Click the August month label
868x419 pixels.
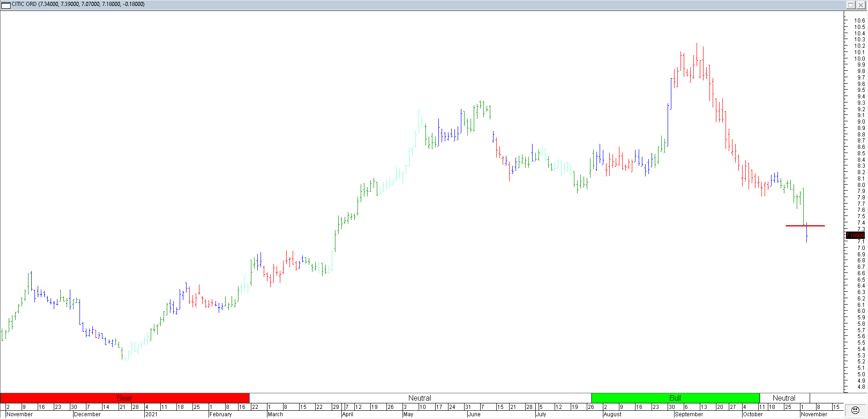[613, 414]
